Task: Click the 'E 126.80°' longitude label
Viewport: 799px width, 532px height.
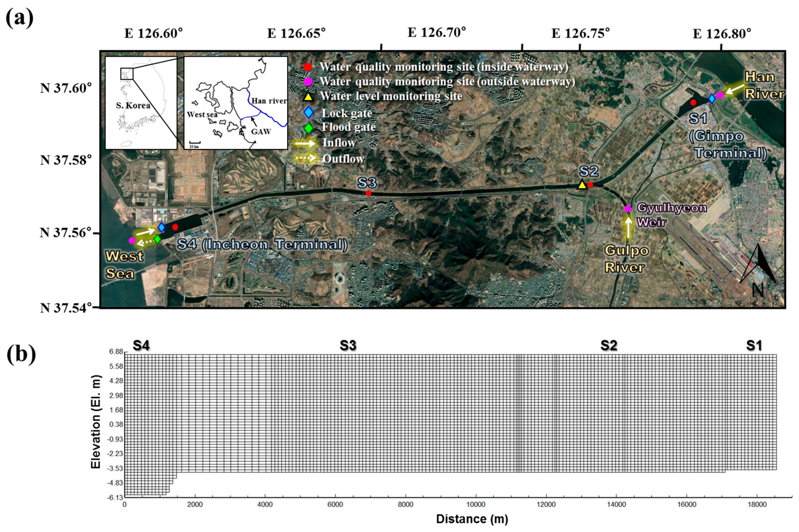Action: 722,34
